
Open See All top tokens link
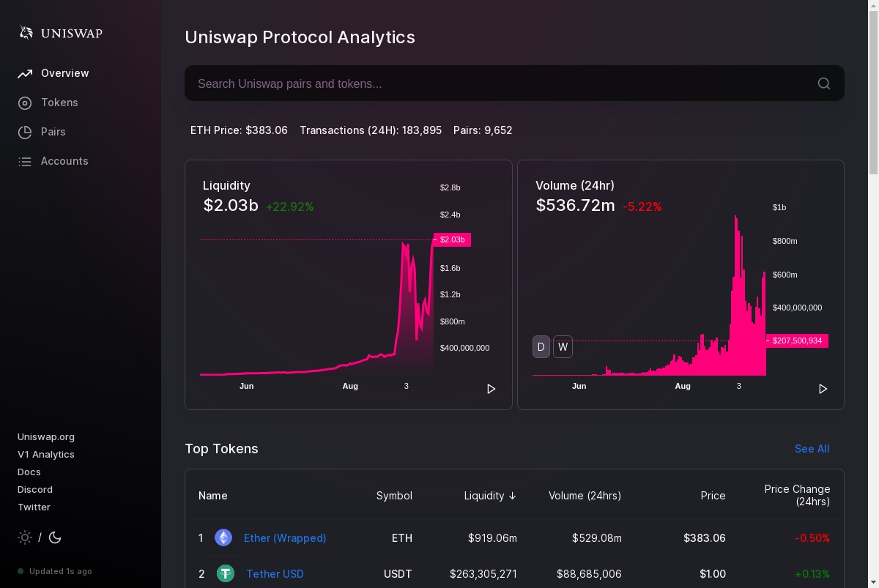[x=812, y=449]
